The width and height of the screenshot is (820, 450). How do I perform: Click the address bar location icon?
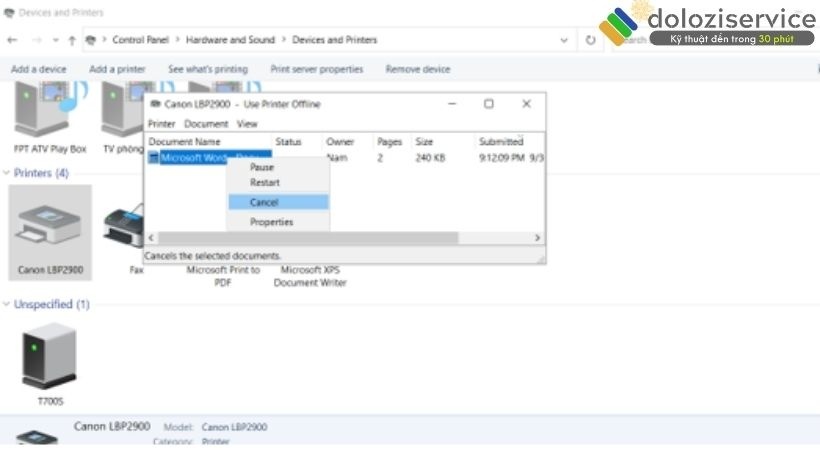click(x=90, y=40)
